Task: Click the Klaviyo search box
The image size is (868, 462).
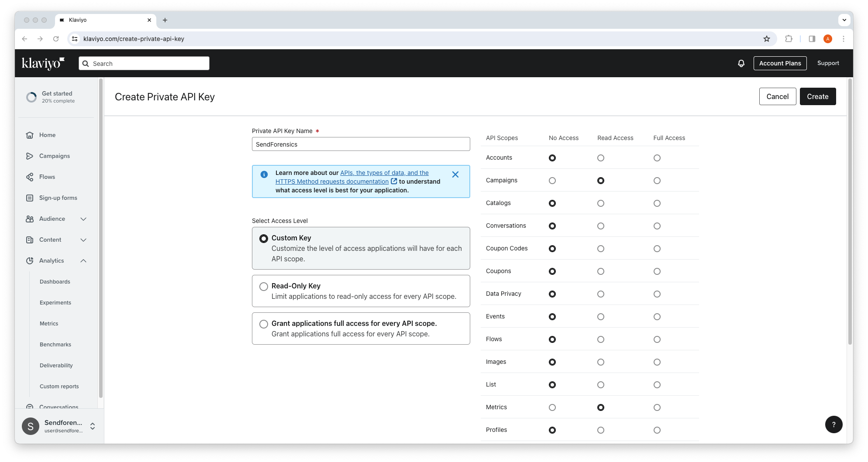Action: (144, 63)
